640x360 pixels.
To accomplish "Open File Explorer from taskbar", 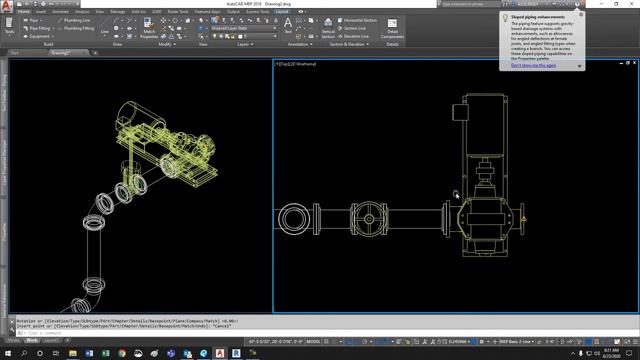I will 73,353.
